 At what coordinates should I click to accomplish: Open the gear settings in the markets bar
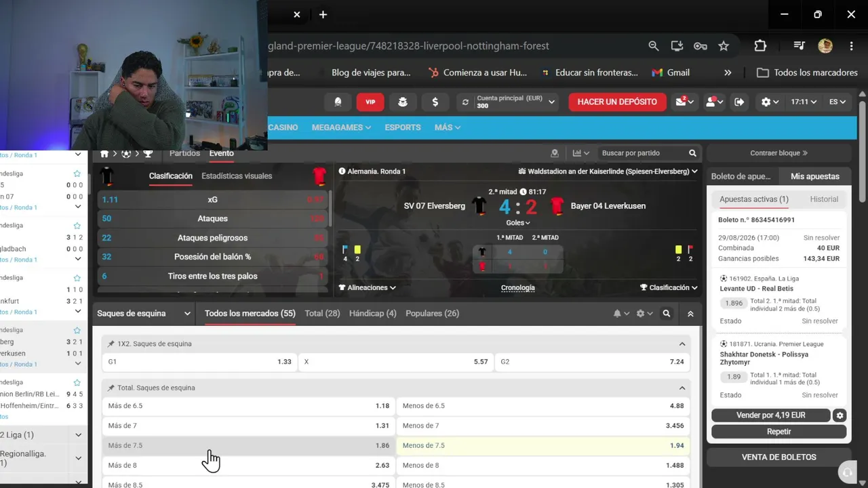(644, 314)
